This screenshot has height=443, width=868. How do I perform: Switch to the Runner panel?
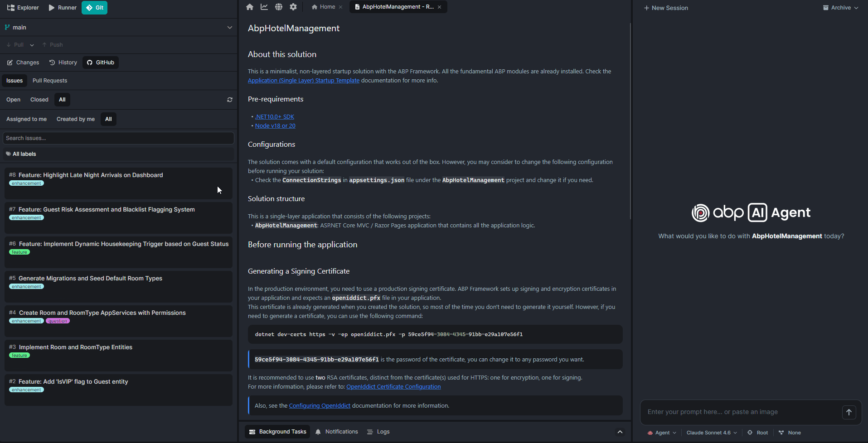pyautogui.click(x=63, y=8)
